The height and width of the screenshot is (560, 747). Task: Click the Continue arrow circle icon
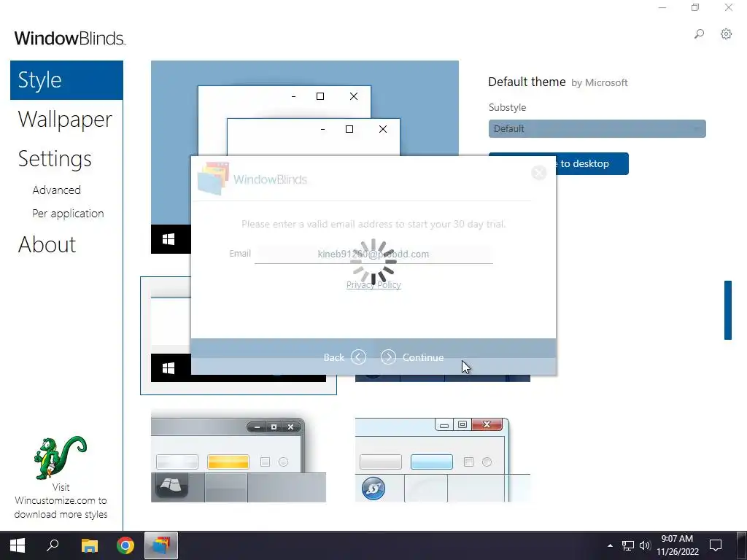[388, 357]
